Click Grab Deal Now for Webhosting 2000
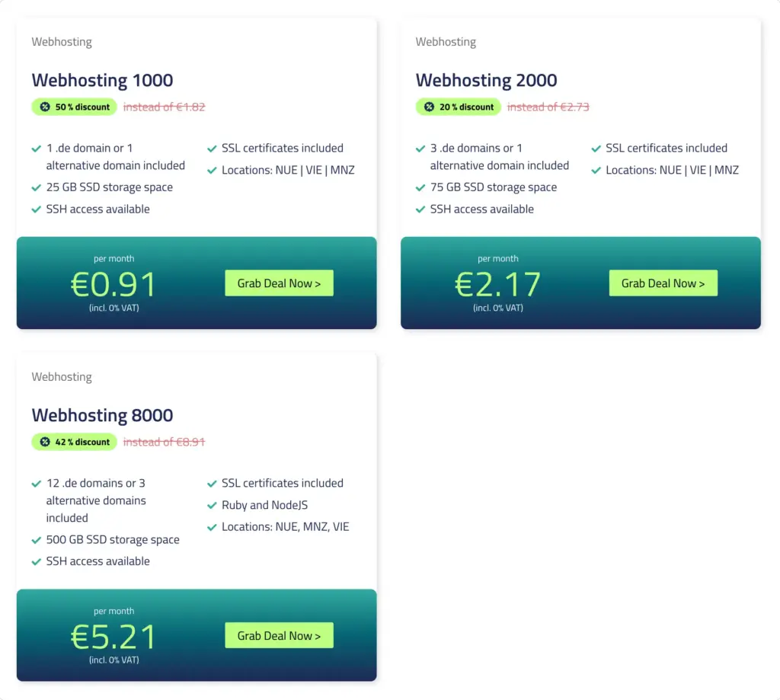This screenshot has height=700, width=780. coord(663,283)
